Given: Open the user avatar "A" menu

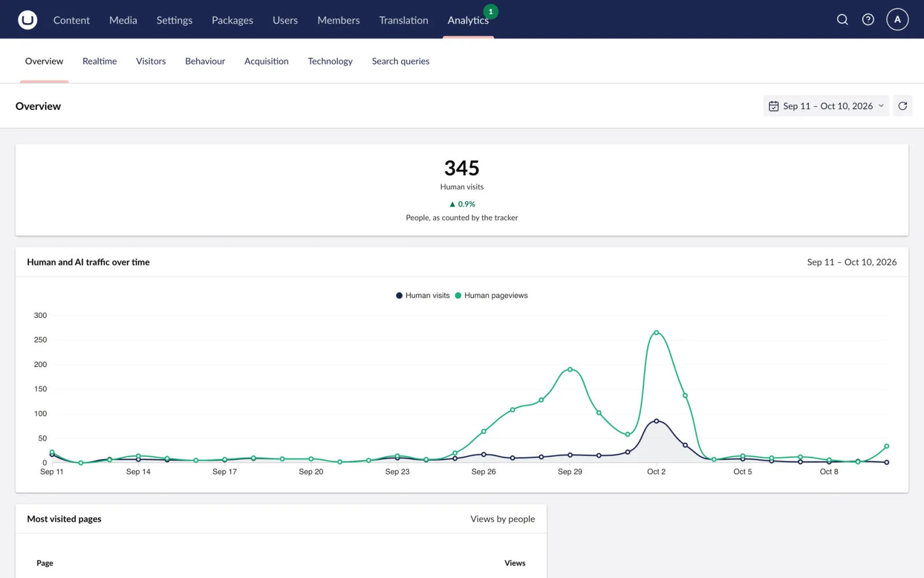Looking at the screenshot, I should coord(897,20).
